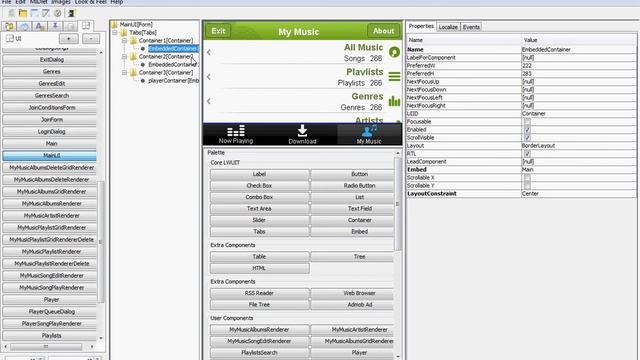Click the RSS Reader palette button

tap(259, 293)
